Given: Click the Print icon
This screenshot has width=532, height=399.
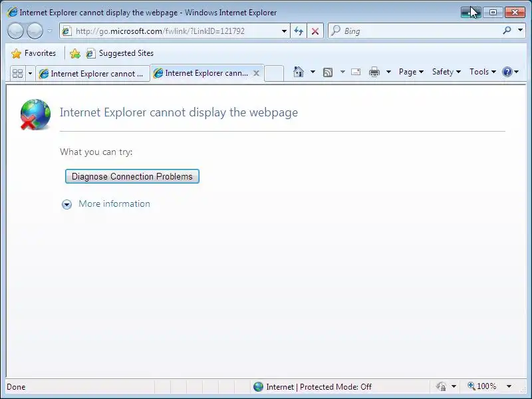Looking at the screenshot, I should pyautogui.click(x=374, y=72).
